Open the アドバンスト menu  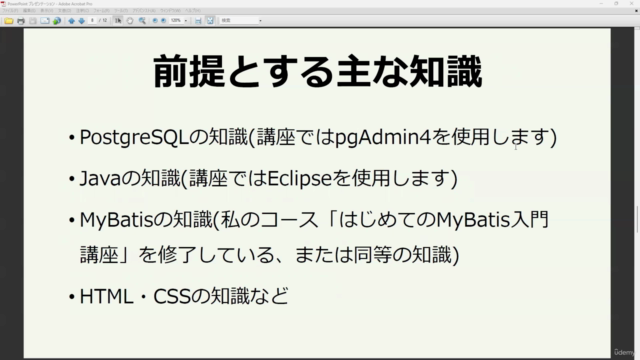pos(144,11)
